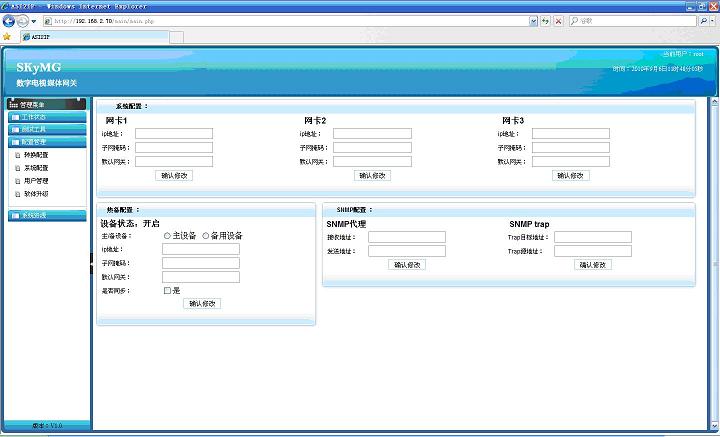Click the Favorites star icon
The width and height of the screenshot is (720, 437).
click(7, 36)
